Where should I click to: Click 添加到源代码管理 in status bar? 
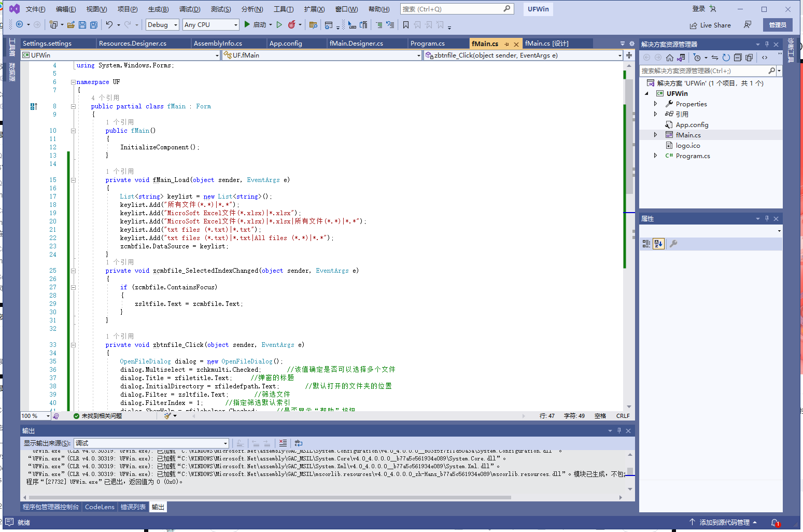tap(723, 523)
